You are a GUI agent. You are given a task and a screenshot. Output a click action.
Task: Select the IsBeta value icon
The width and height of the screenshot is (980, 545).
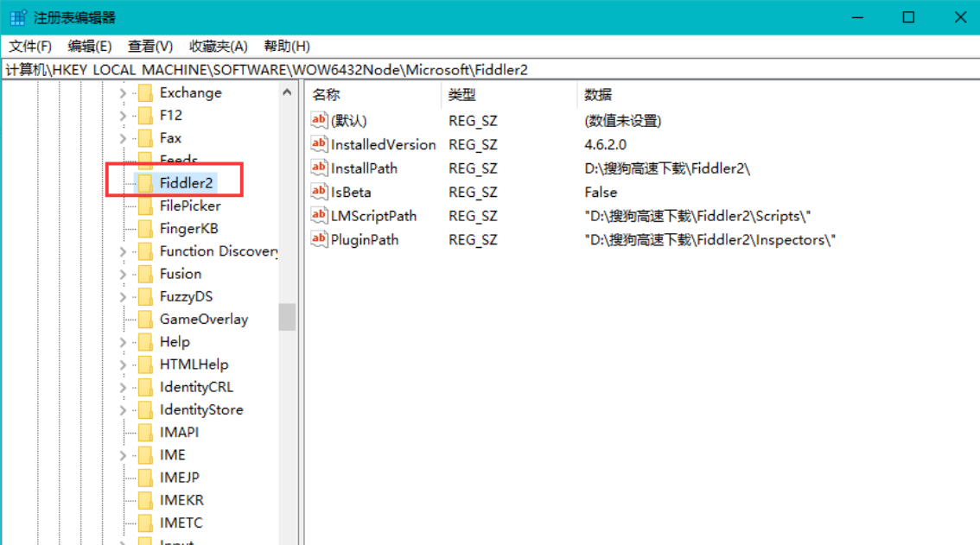click(x=318, y=192)
